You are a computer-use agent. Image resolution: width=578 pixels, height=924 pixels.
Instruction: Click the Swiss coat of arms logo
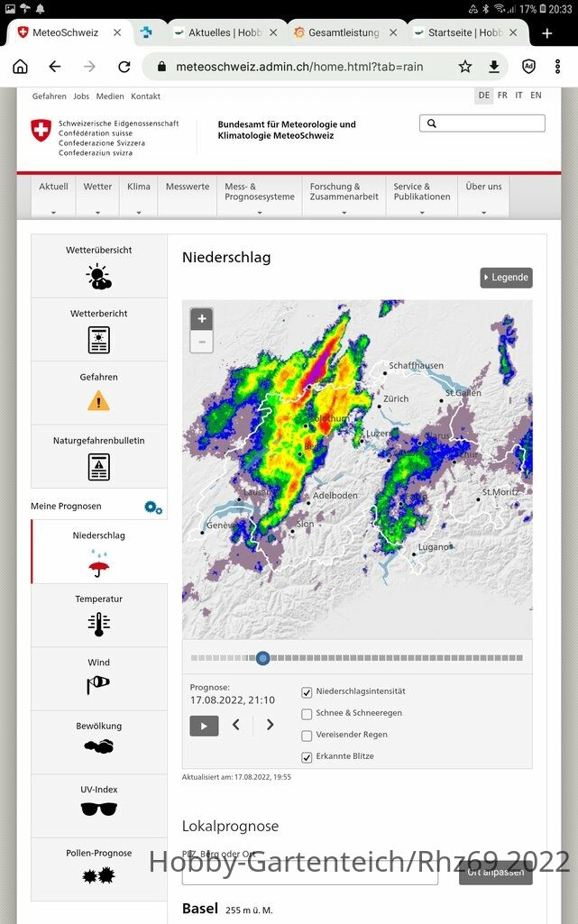(41, 130)
